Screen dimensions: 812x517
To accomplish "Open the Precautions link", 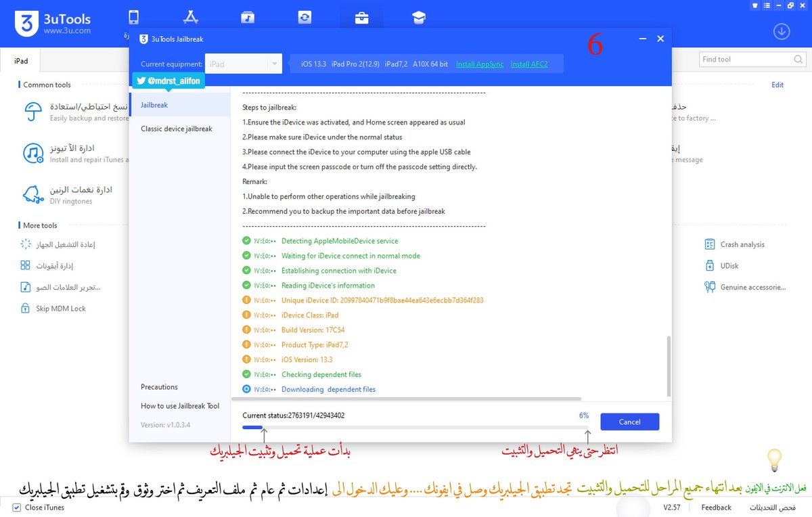I will point(159,387).
